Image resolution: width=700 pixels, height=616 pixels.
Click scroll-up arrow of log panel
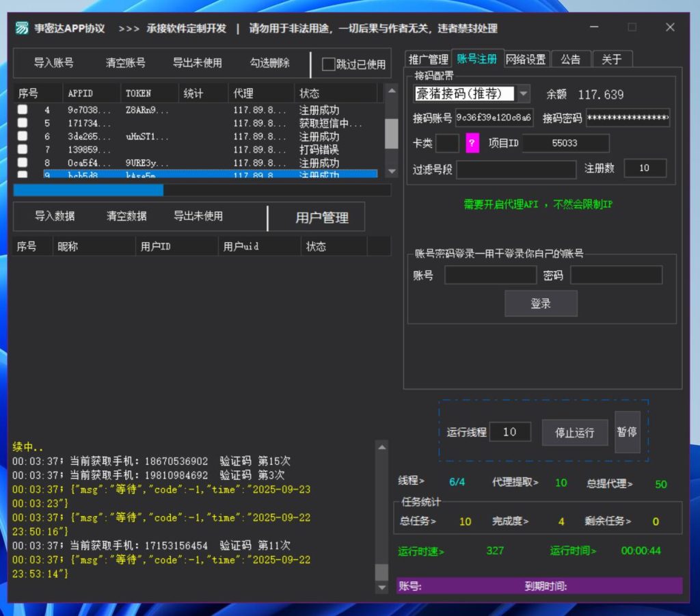pos(381,446)
